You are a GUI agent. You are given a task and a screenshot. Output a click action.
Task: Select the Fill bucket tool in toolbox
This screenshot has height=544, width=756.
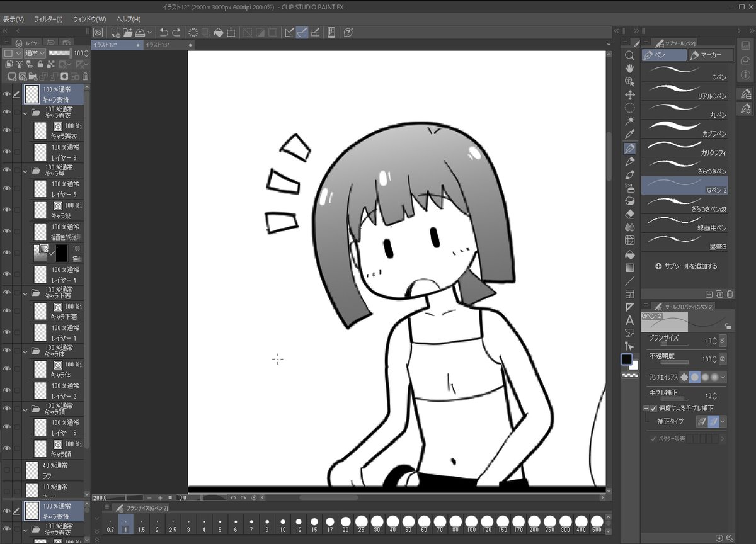629,255
